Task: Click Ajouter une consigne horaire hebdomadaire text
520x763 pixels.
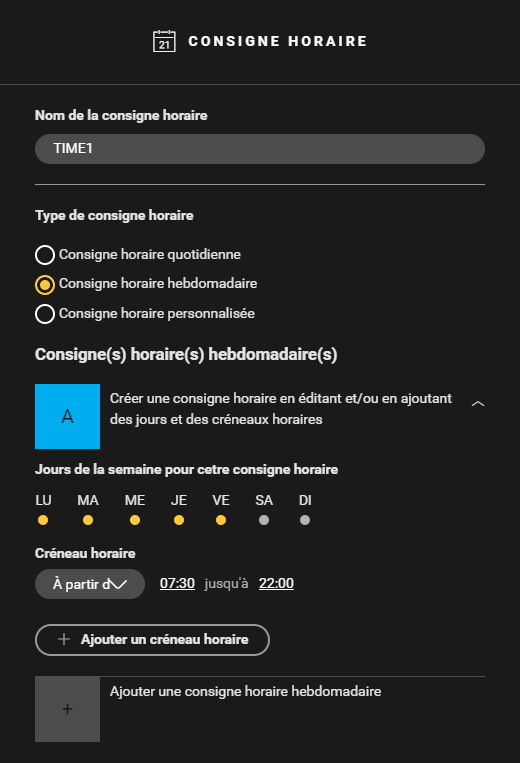Action: [x=245, y=691]
